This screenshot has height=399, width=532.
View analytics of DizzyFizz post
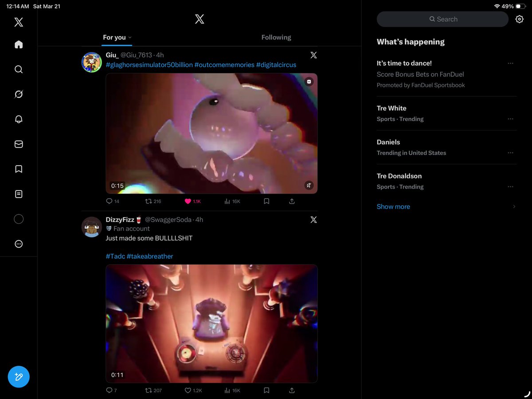[232, 391]
